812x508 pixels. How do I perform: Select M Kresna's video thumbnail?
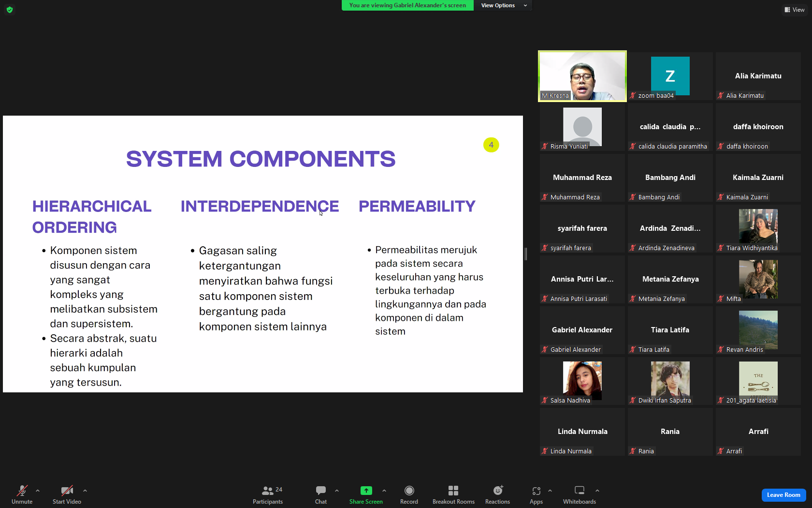point(582,76)
